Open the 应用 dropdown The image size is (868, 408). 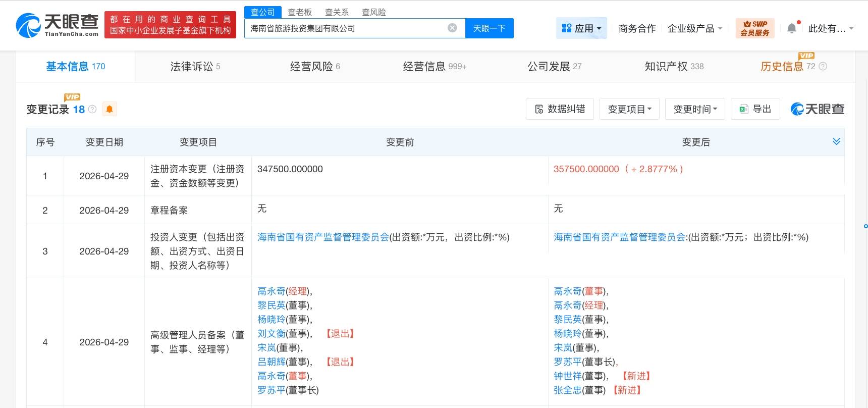[581, 28]
